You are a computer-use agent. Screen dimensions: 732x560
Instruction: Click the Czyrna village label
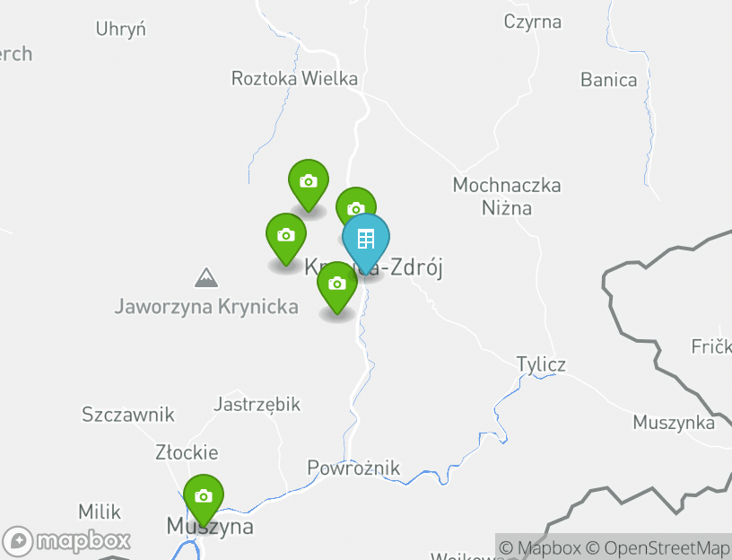pos(533,22)
